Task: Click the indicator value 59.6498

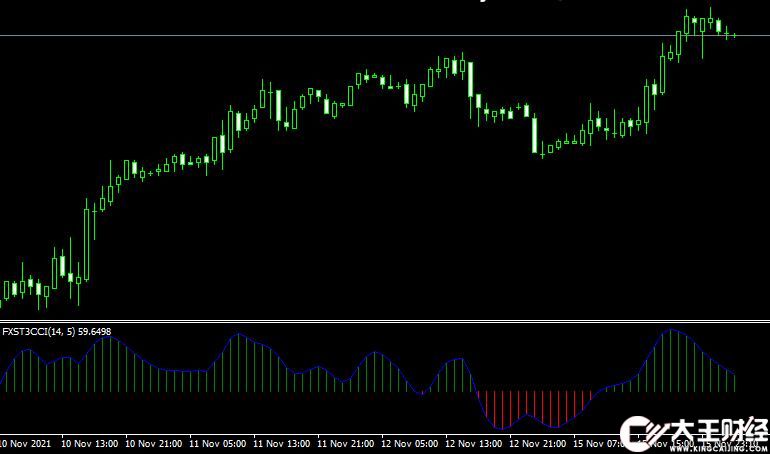Action: point(94,332)
